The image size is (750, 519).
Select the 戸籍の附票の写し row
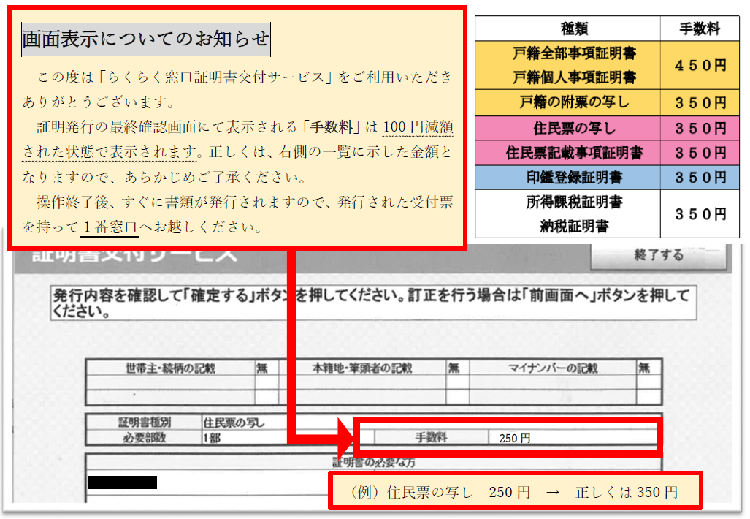(x=575, y=102)
